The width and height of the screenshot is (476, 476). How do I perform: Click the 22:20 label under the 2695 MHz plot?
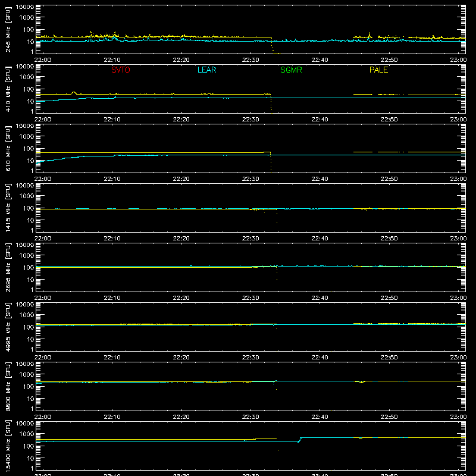[x=181, y=298]
